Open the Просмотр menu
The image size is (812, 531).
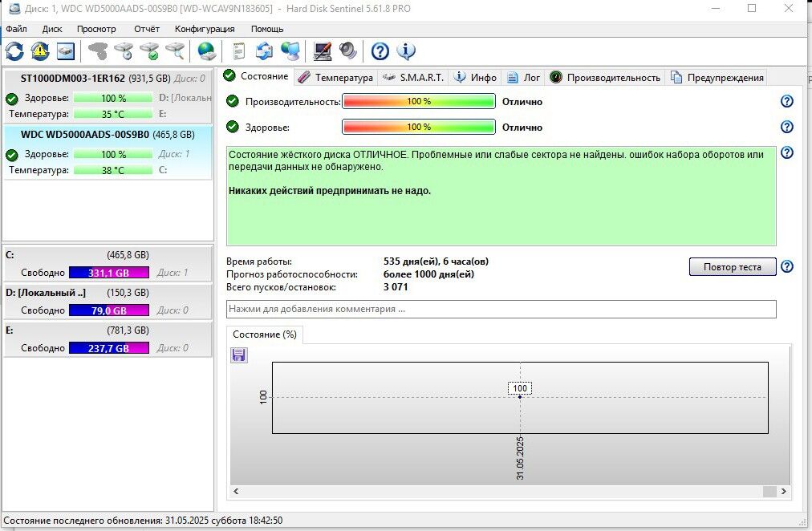(x=96, y=29)
